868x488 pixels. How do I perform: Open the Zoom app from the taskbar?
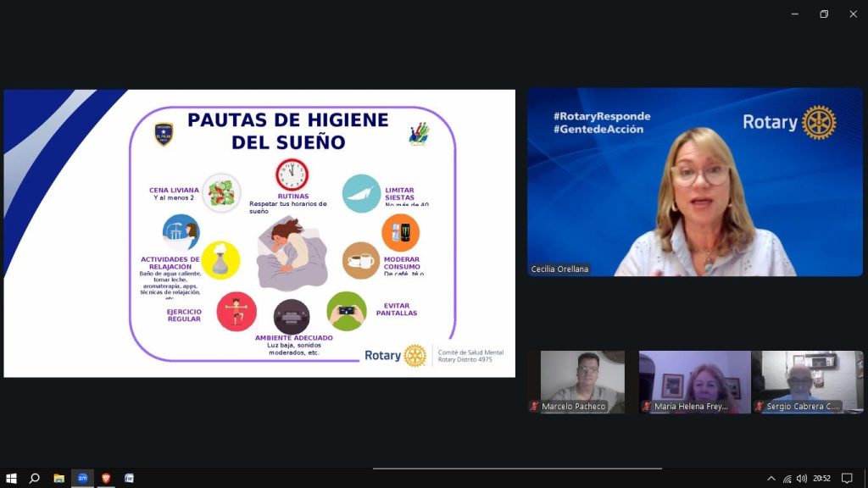tap(82, 478)
